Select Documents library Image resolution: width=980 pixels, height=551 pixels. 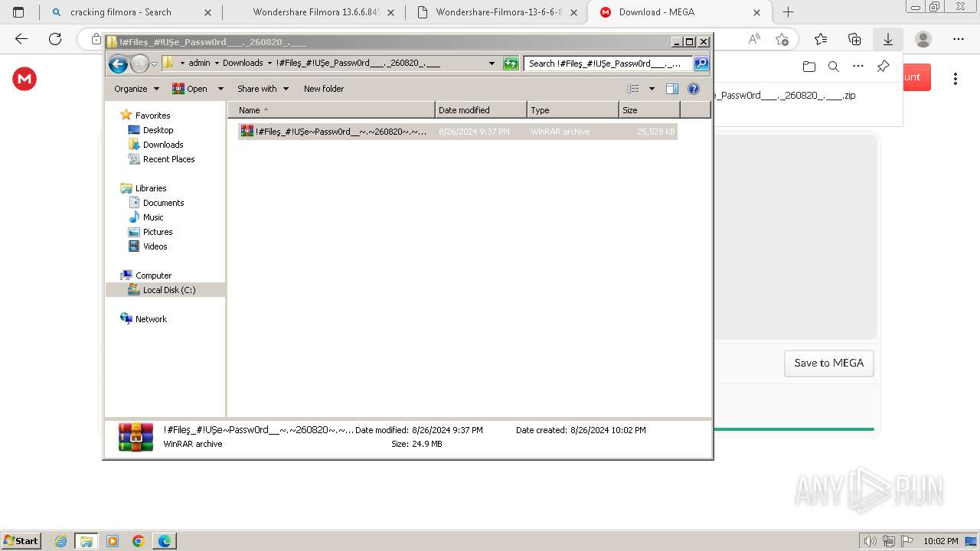coord(163,203)
